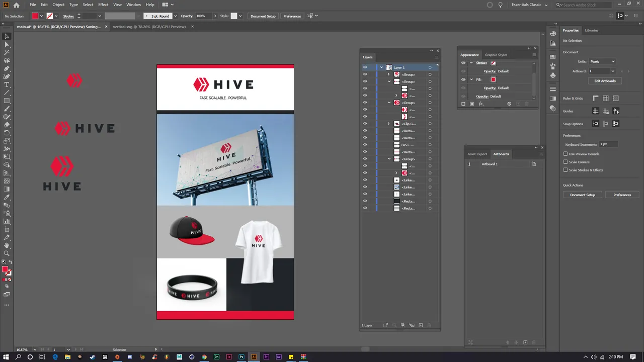Hide the FAST. text layer eye
Viewport: 644px width, 362px height.
[365, 145]
